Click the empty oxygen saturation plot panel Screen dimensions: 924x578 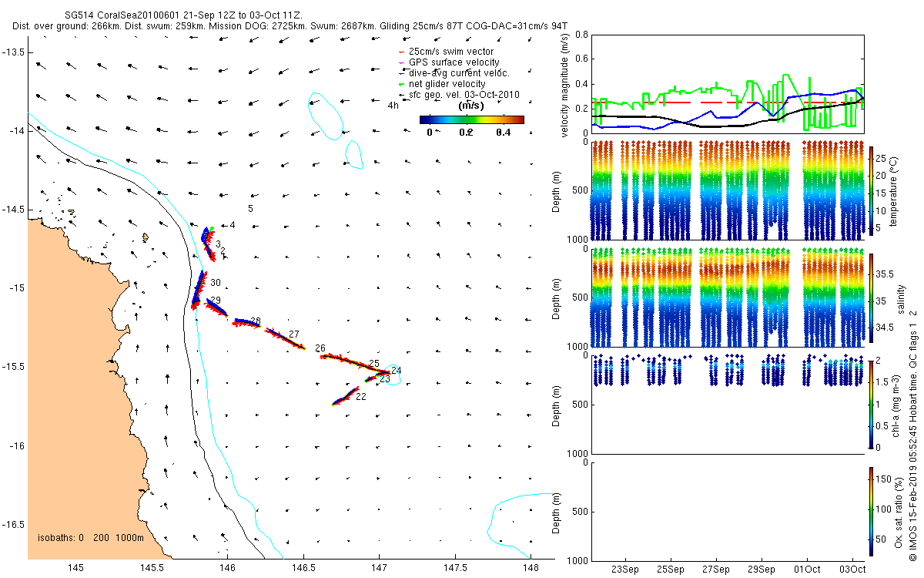pyautogui.click(x=727, y=511)
